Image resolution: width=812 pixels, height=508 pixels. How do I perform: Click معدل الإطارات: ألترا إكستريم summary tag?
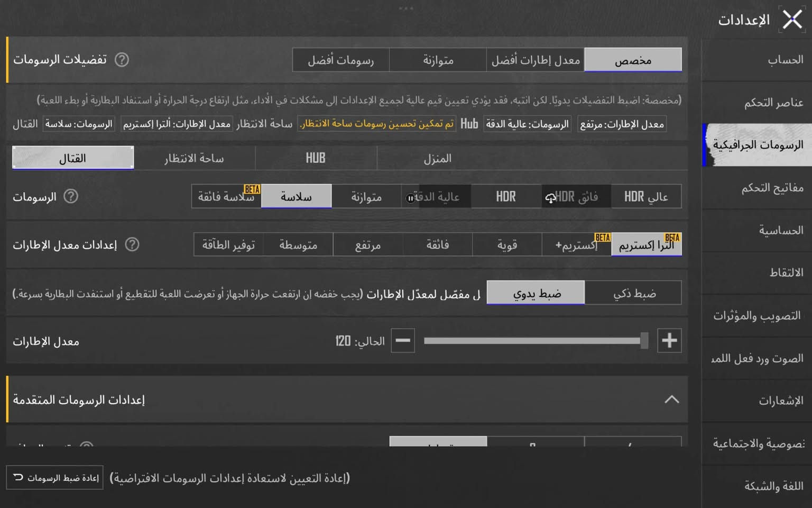point(177,124)
